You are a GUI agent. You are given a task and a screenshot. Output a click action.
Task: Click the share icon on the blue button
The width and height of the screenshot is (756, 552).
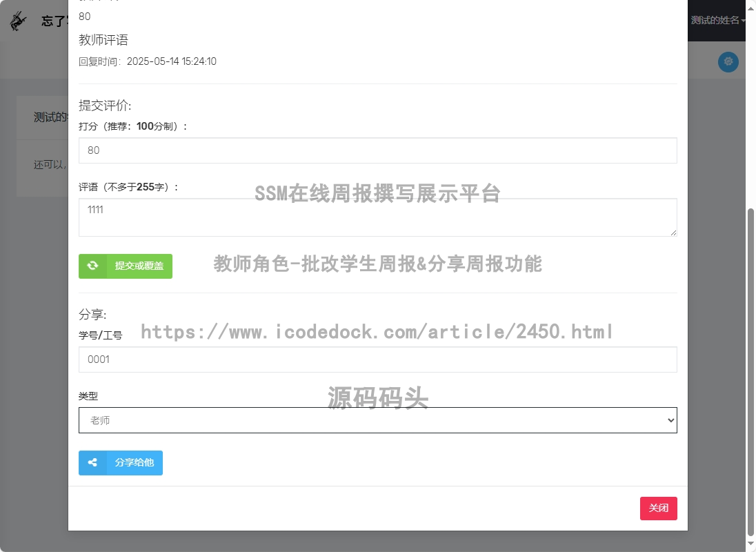tap(92, 463)
